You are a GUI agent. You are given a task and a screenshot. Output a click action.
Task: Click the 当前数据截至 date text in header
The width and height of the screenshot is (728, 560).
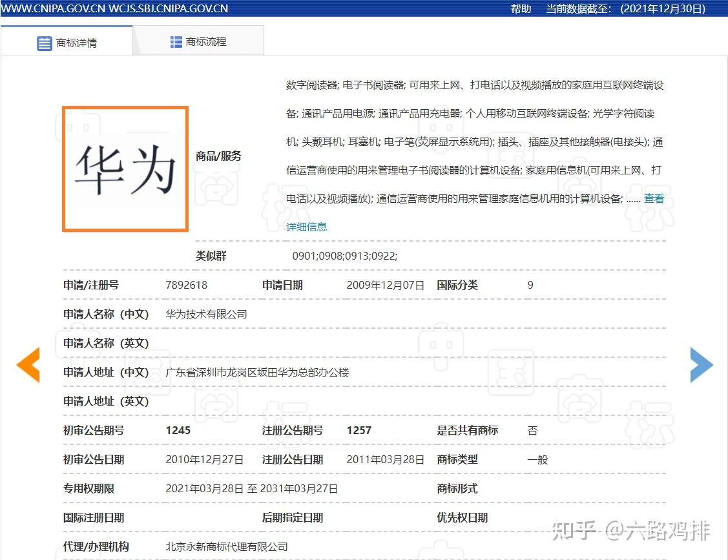click(625, 8)
